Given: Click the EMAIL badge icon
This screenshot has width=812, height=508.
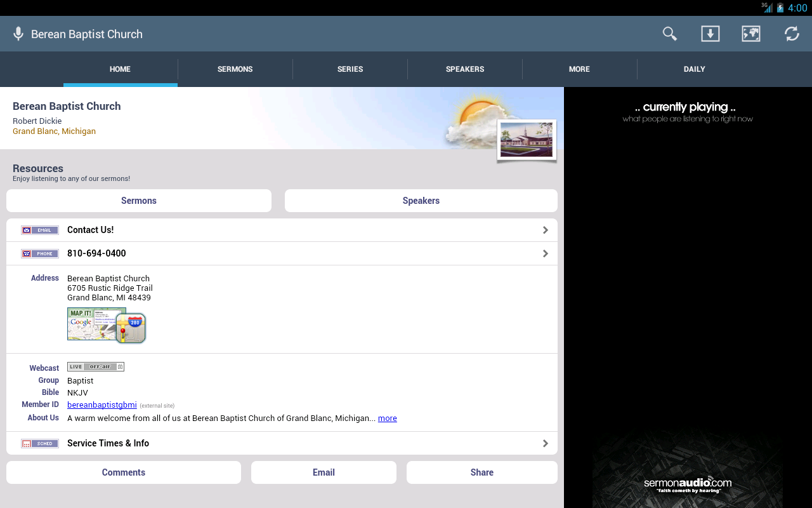Looking at the screenshot, I should point(40,230).
